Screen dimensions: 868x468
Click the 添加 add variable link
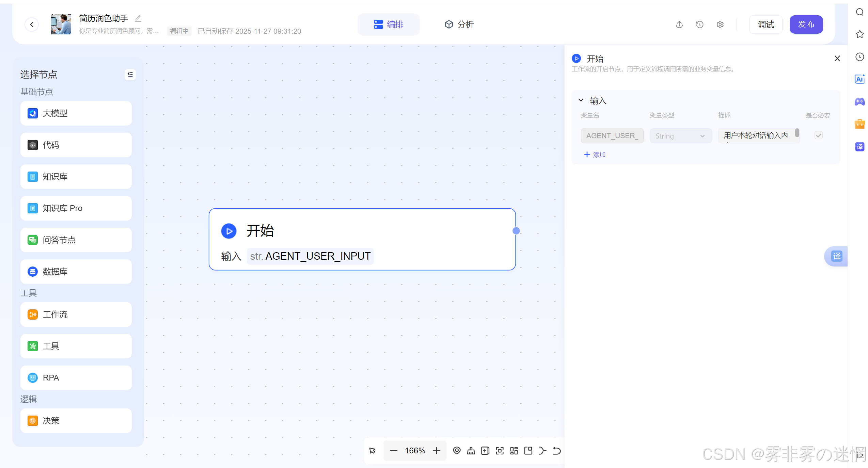pos(595,155)
